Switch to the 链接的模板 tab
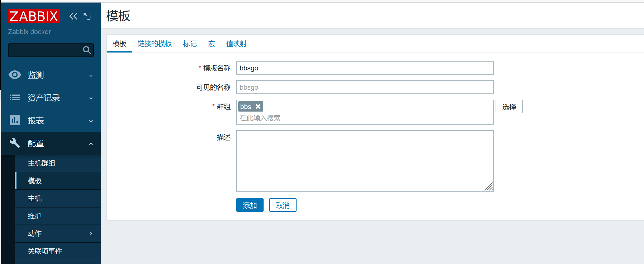 tap(155, 44)
